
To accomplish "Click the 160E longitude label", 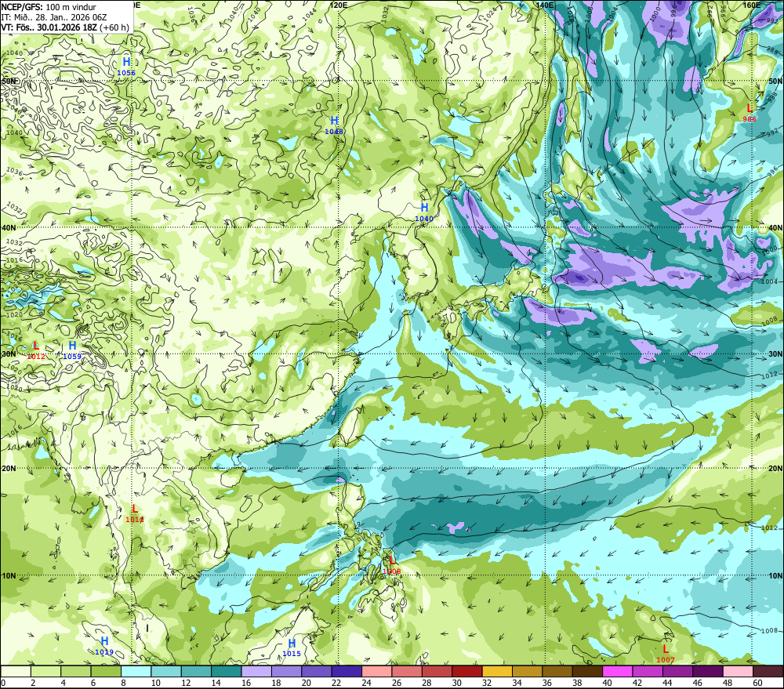I will (752, 5).
